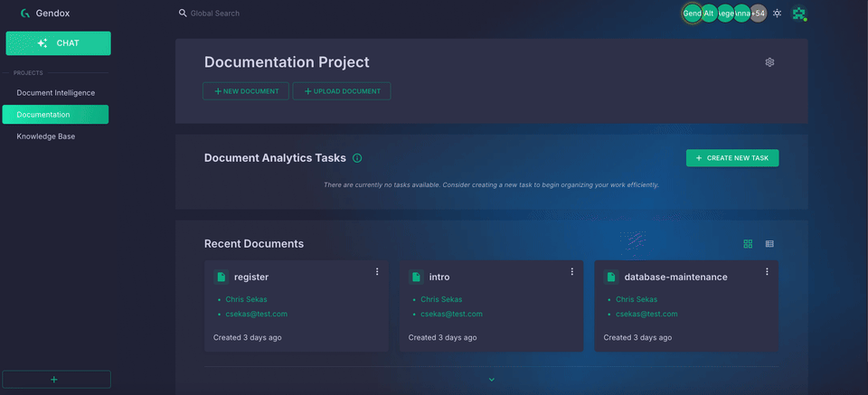Add a new project with plus button
Viewport: 868px width, 395px height.
pyautogui.click(x=56, y=380)
